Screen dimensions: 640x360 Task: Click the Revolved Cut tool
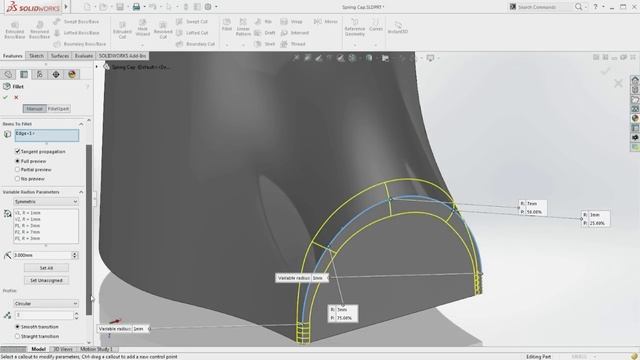click(163, 30)
